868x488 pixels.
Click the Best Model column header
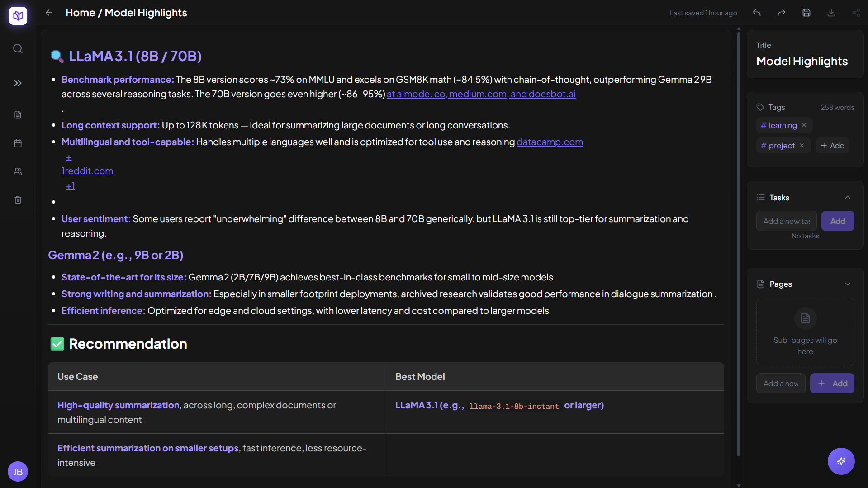(x=420, y=377)
